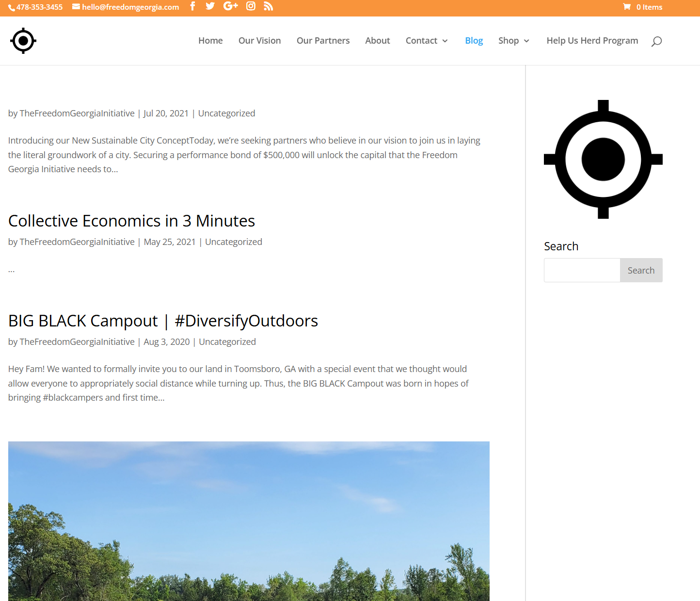Open the Shop menu
The height and width of the screenshot is (601, 700).
click(509, 41)
